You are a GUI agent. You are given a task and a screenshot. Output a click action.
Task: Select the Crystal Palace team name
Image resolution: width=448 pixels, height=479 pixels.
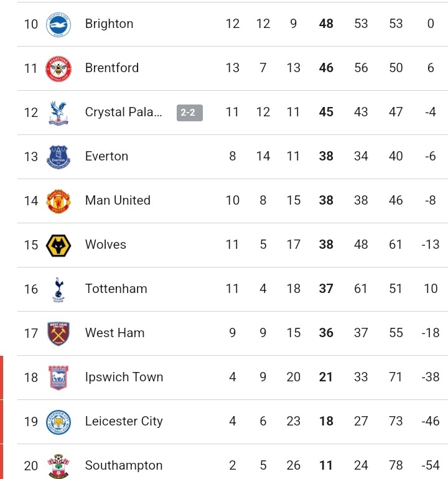click(123, 112)
